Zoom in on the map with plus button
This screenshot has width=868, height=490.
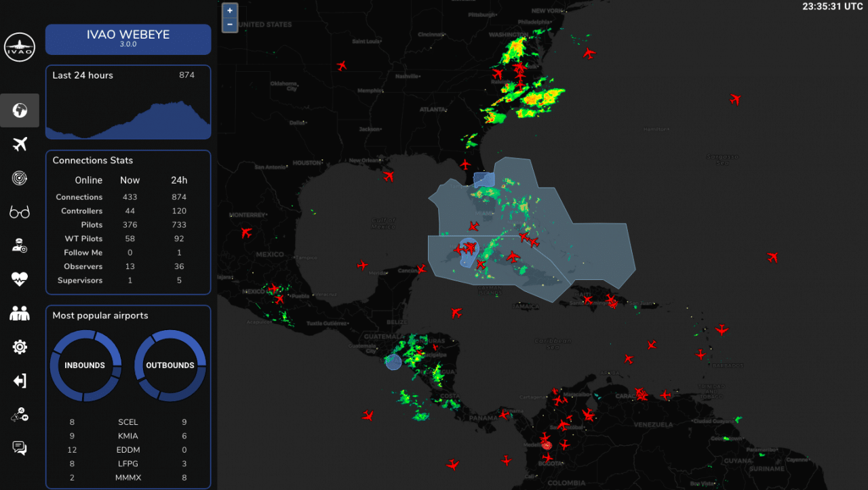click(230, 11)
